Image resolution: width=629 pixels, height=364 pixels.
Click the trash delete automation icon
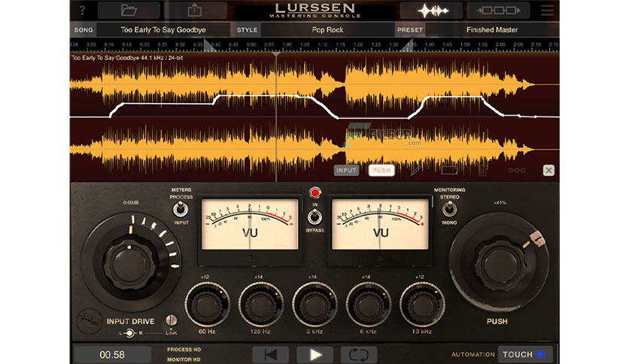tap(482, 171)
